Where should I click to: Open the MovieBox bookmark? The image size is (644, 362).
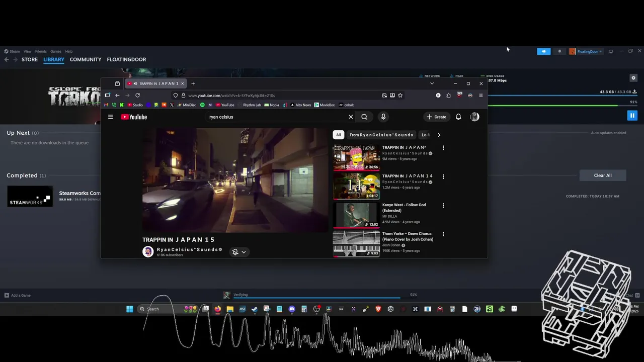[x=325, y=105]
